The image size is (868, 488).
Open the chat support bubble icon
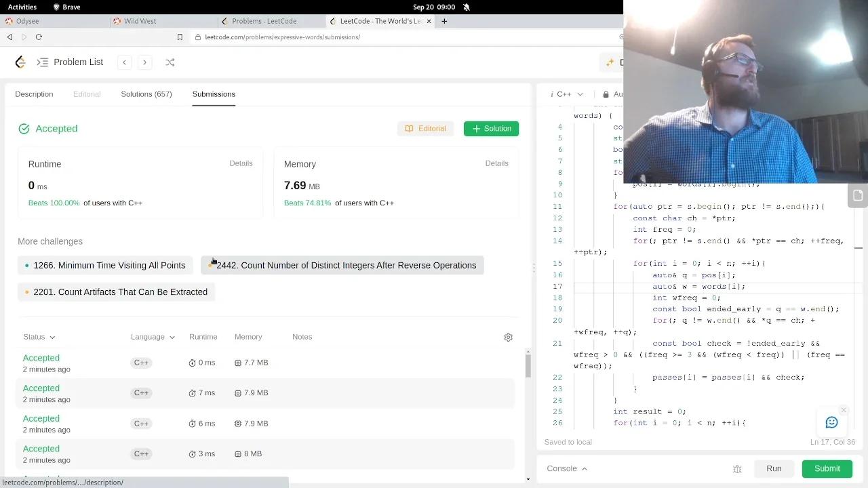pos(831,423)
